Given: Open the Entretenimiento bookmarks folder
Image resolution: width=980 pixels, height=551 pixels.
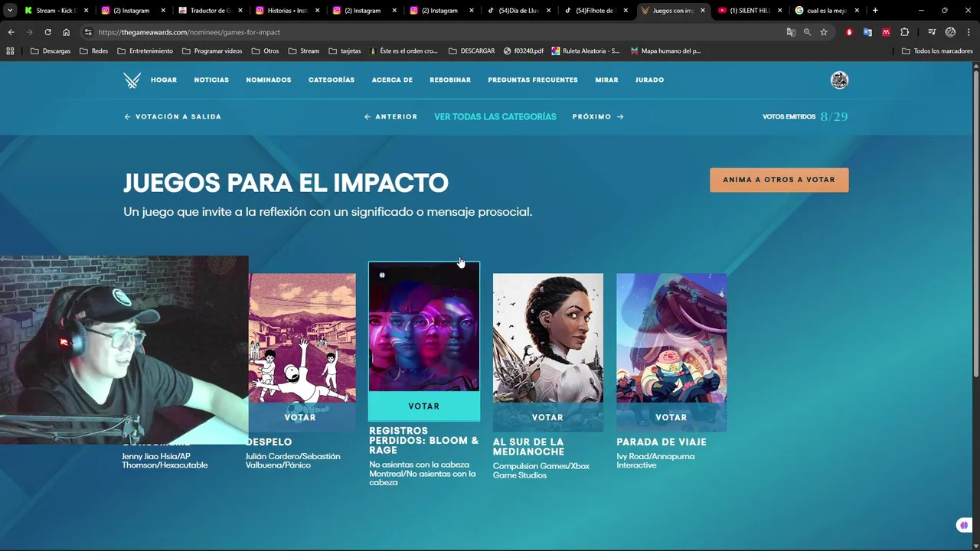Looking at the screenshot, I should (x=145, y=51).
